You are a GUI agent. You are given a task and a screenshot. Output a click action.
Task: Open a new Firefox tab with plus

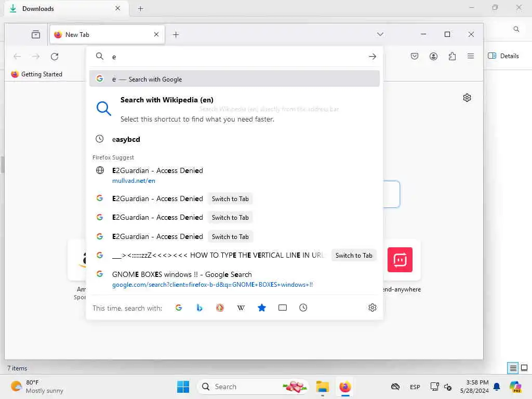[176, 34]
